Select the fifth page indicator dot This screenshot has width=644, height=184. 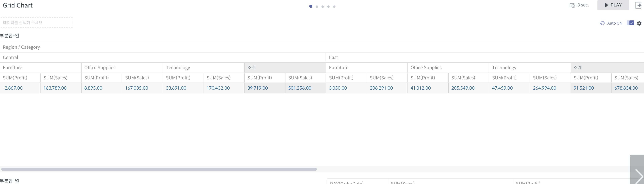pos(334,6)
